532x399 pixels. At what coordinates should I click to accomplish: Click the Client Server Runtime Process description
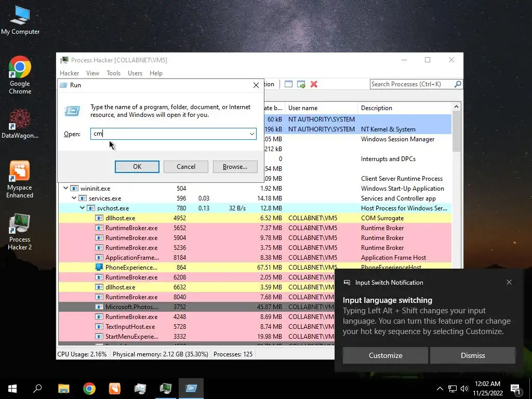coord(402,179)
